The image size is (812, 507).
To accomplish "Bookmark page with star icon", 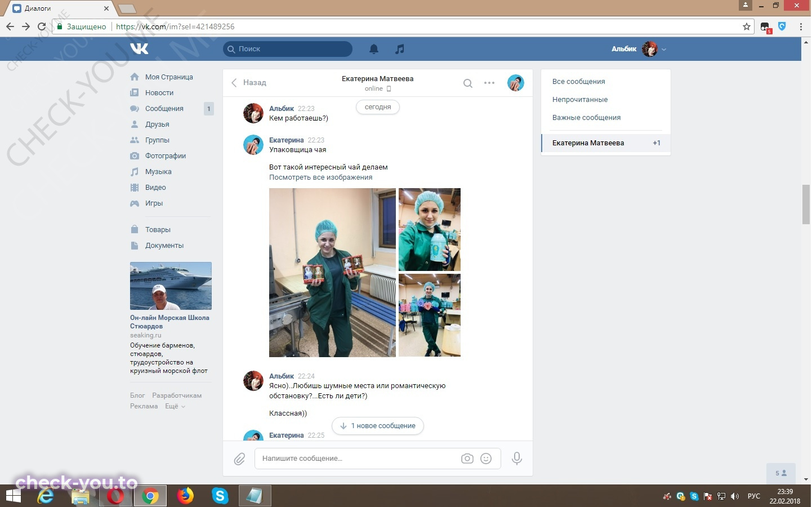I will click(x=747, y=26).
